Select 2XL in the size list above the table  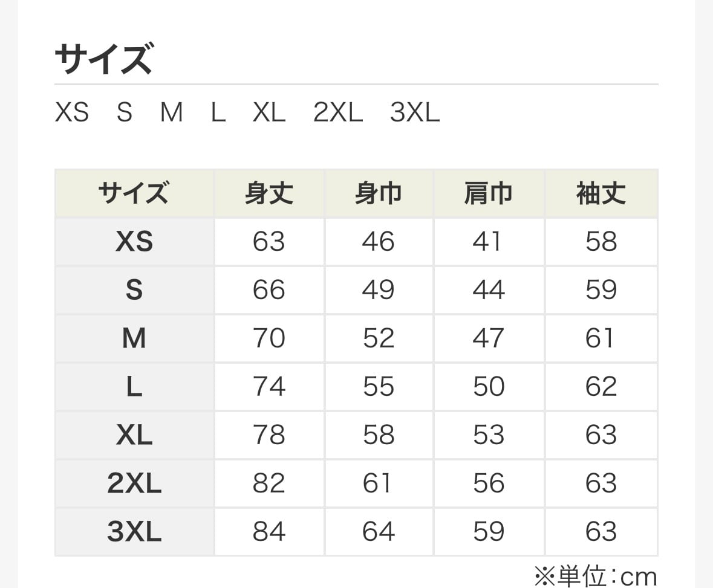coord(338,112)
